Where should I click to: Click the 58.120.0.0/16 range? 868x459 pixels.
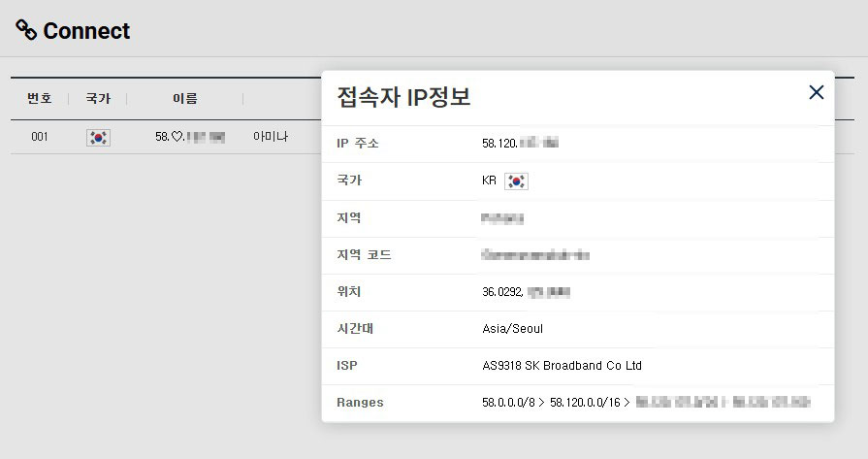point(586,403)
